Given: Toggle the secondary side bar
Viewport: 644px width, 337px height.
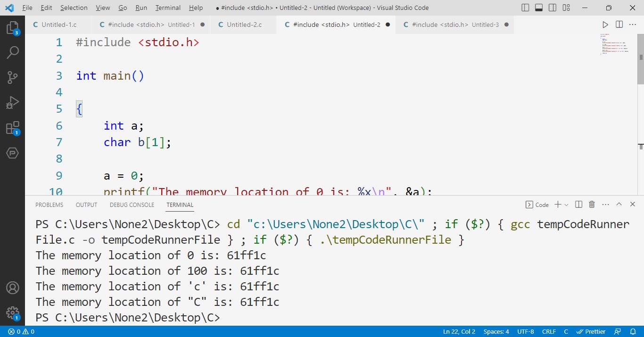Looking at the screenshot, I should 553,8.
